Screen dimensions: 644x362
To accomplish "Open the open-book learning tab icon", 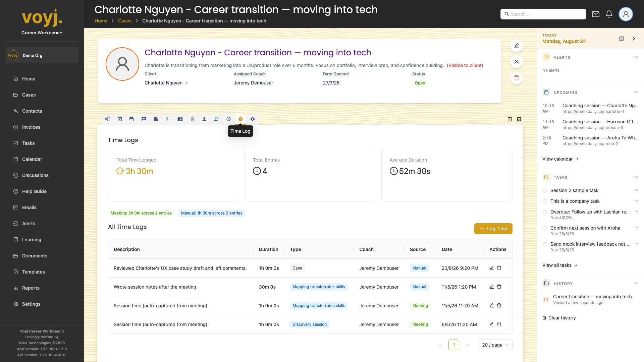I will pos(180,119).
